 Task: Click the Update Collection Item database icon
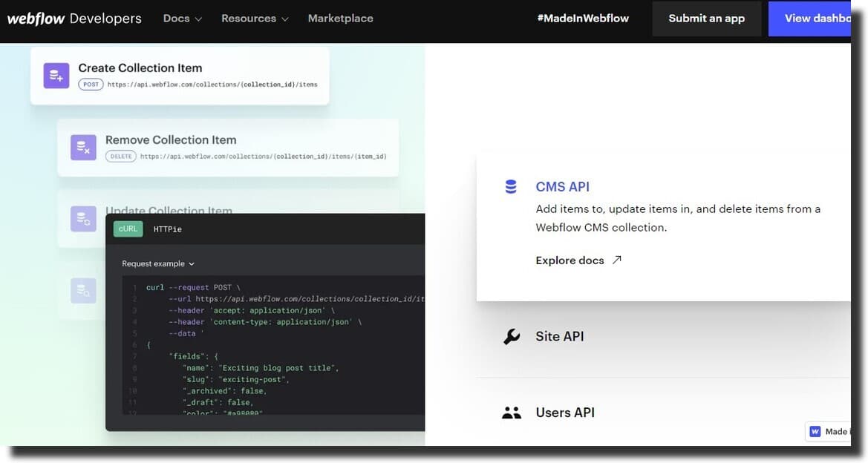pos(84,219)
